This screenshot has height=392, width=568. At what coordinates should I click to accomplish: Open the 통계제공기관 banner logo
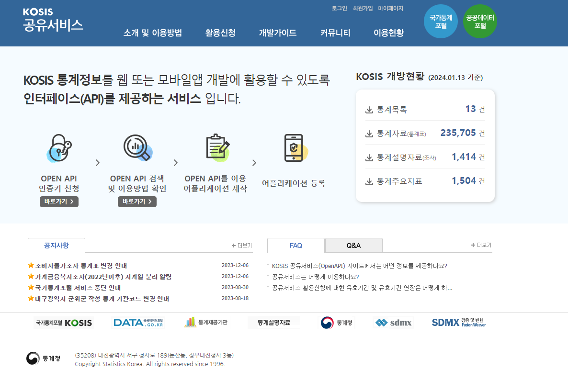coord(206,322)
